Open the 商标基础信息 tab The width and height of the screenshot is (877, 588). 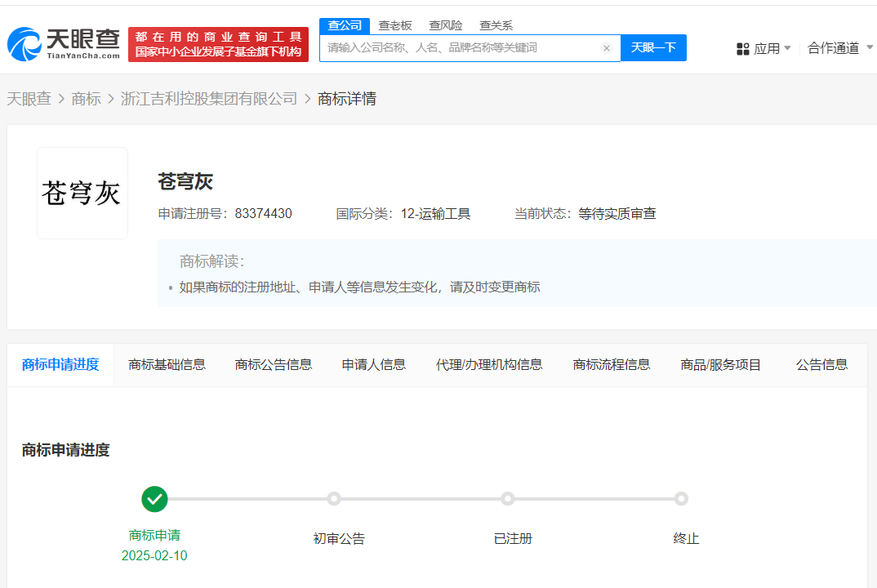click(167, 365)
